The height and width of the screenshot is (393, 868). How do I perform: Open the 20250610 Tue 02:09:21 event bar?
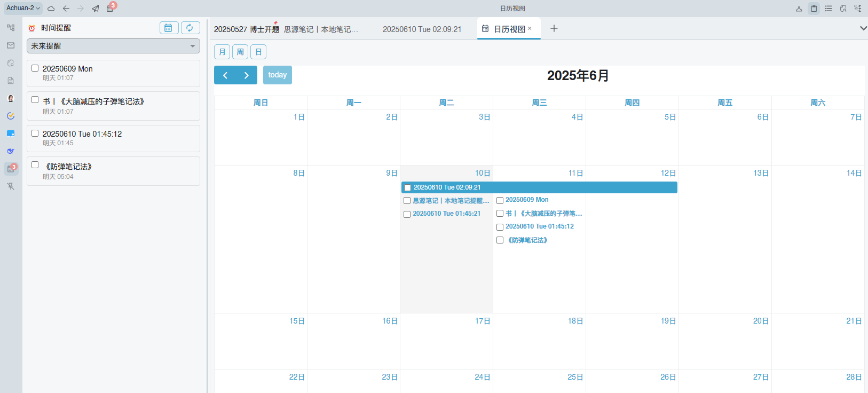[539, 187]
